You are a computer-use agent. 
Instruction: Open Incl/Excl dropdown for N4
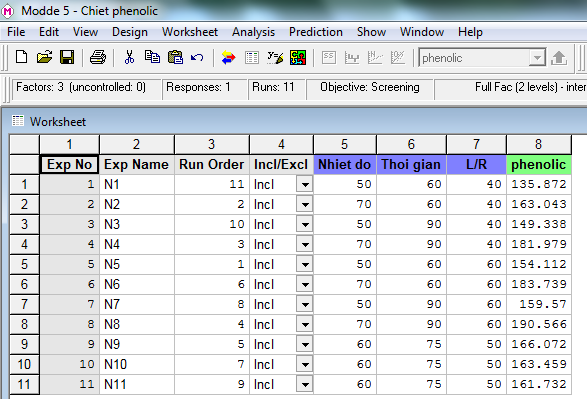tap(305, 244)
